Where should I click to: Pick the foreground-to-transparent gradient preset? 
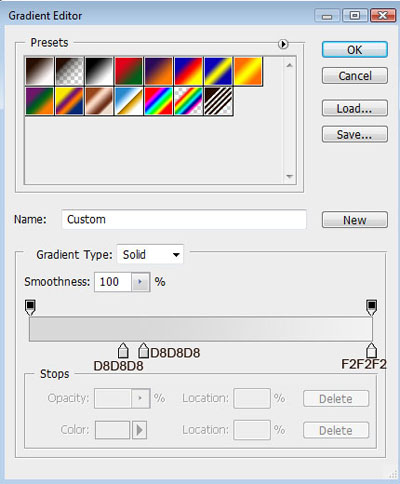point(69,71)
